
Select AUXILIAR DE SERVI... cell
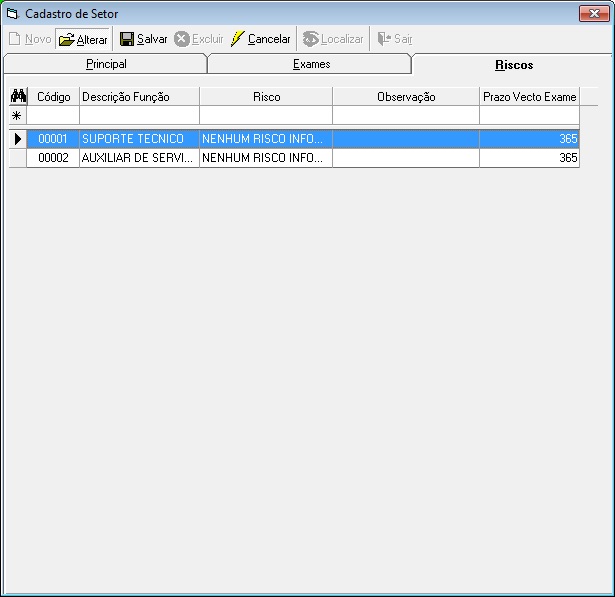tap(140, 158)
